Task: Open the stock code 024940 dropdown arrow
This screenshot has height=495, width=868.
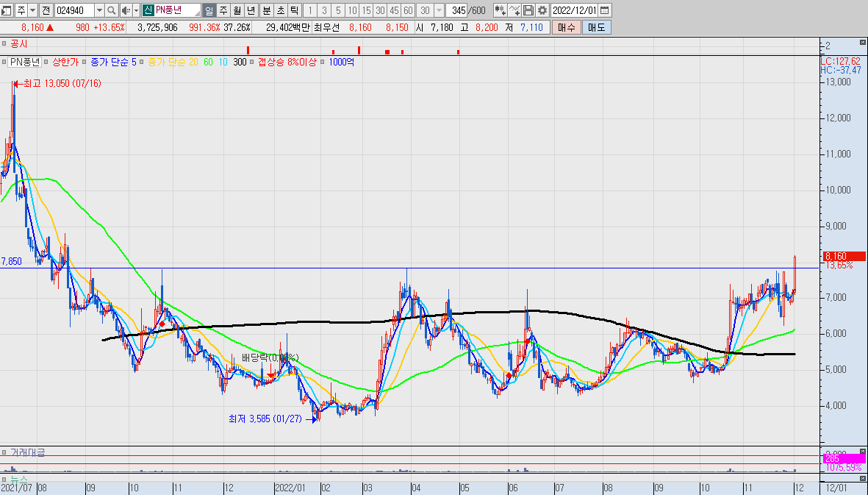Action: click(99, 10)
